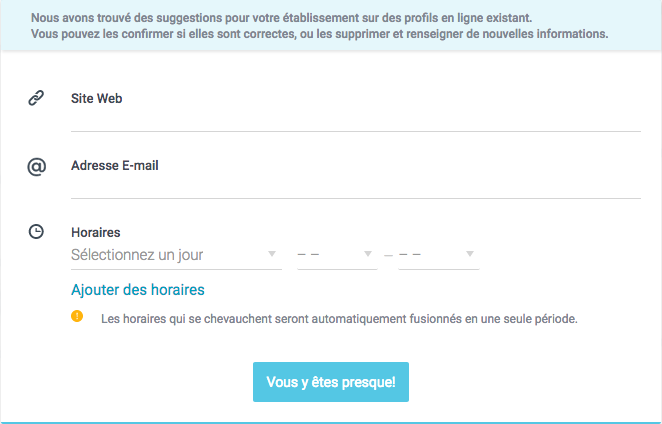Click the chain link icon beside Site Web
This screenshot has height=424, width=662.
36,98
